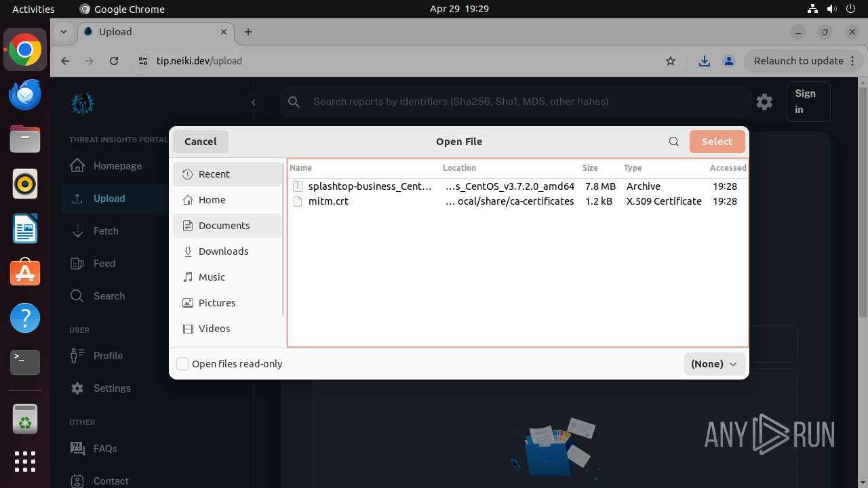Screen dimensions: 868x488
Task: Click the address bar URL tip.neiki.dev/upload
Action: [x=199, y=61]
